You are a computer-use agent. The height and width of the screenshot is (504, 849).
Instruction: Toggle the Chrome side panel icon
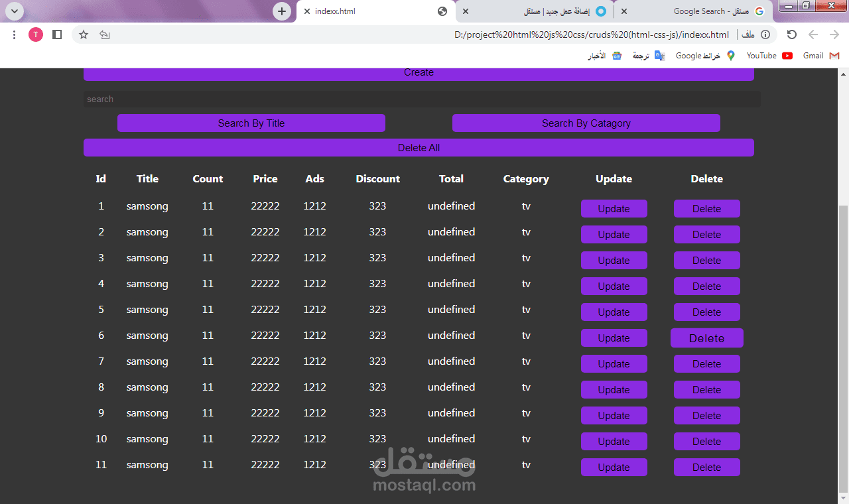point(57,34)
